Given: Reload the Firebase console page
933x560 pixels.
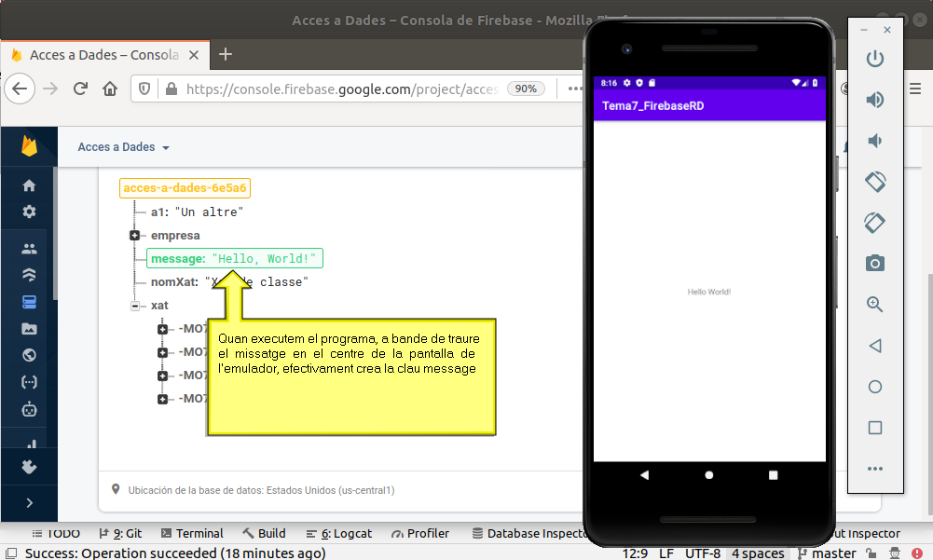Looking at the screenshot, I should [x=80, y=89].
